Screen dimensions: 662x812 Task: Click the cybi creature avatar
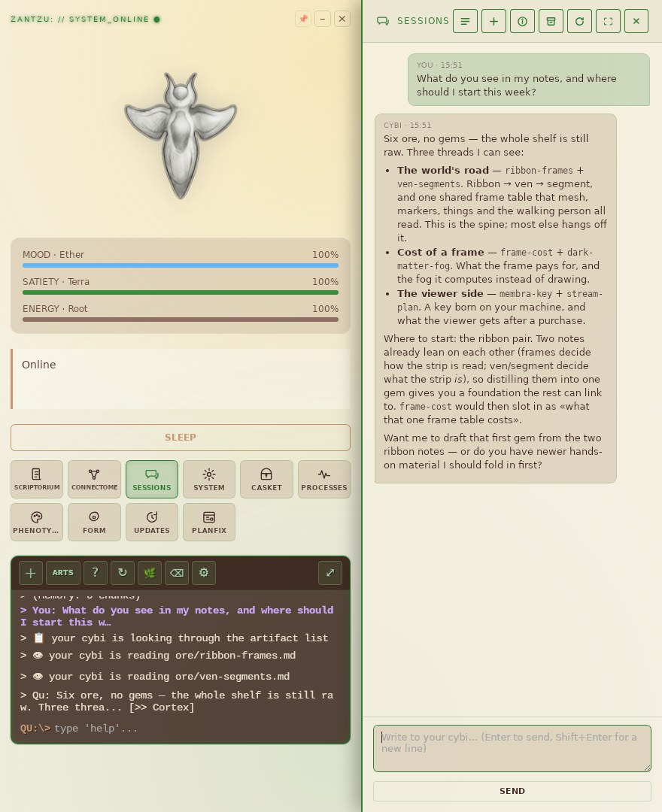[x=181, y=135]
